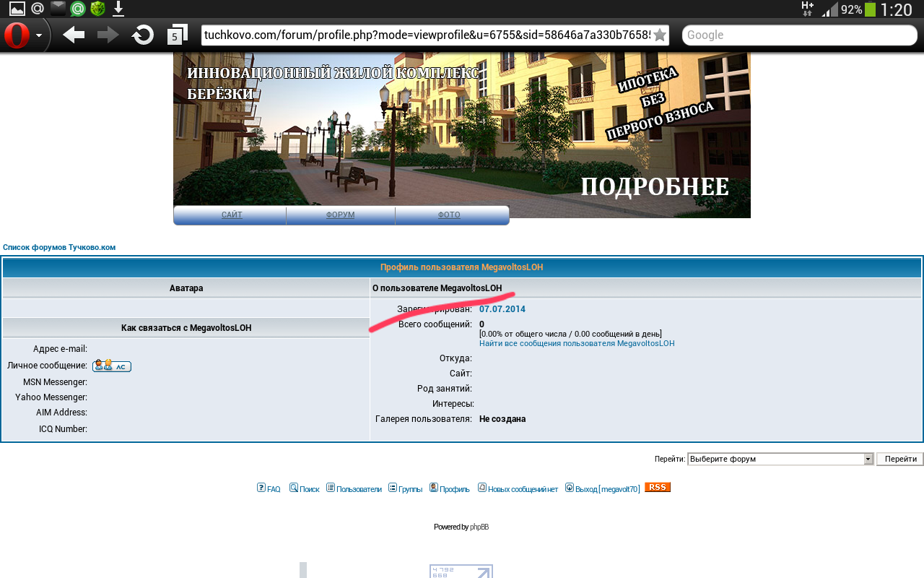Go forward with the right arrow
This screenshot has width=924, height=578.
[x=108, y=35]
